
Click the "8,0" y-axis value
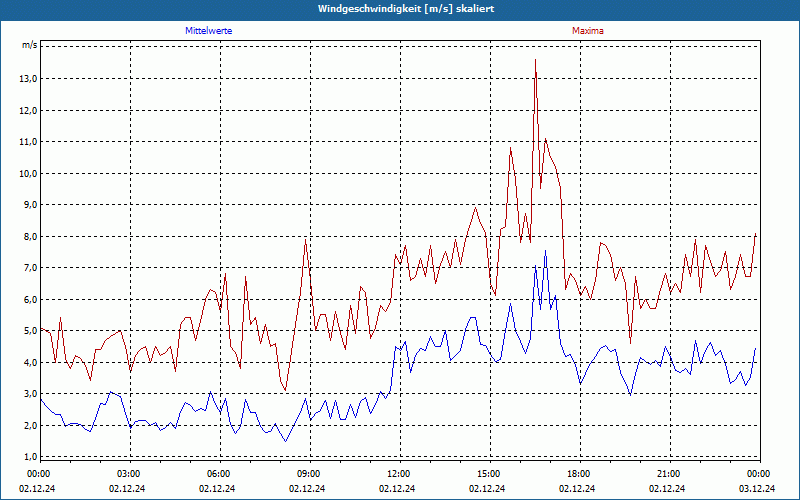pos(31,236)
